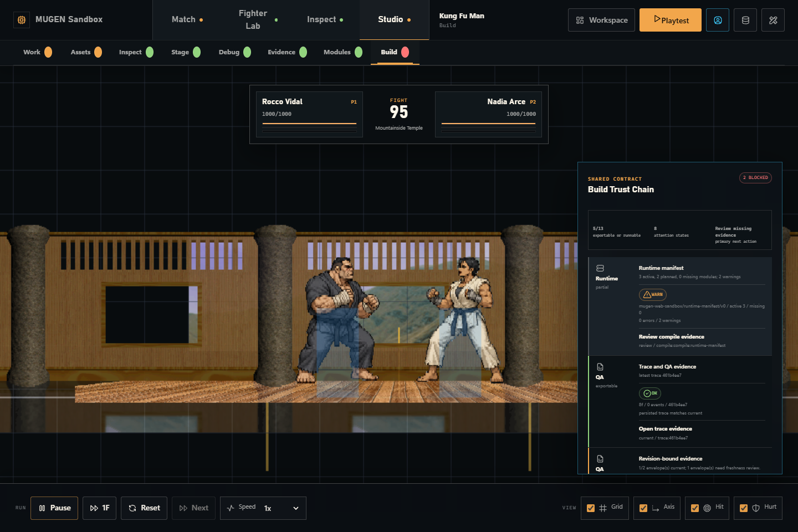Click the Reset circular arrows icon
Image resolution: width=798 pixels, height=532 pixels.
[132, 508]
